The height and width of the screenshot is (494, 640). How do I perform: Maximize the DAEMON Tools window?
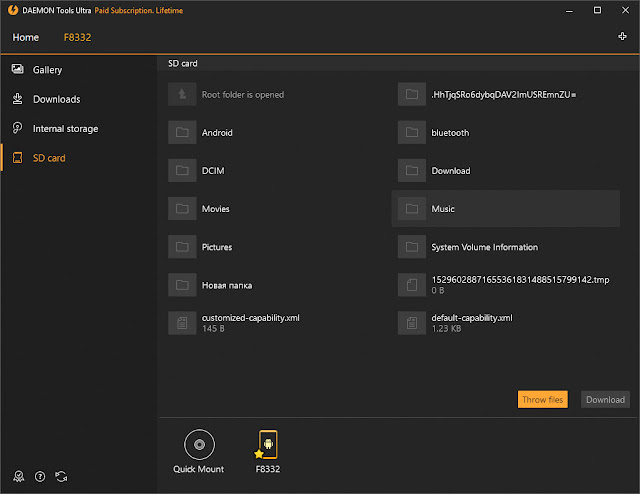pos(597,10)
